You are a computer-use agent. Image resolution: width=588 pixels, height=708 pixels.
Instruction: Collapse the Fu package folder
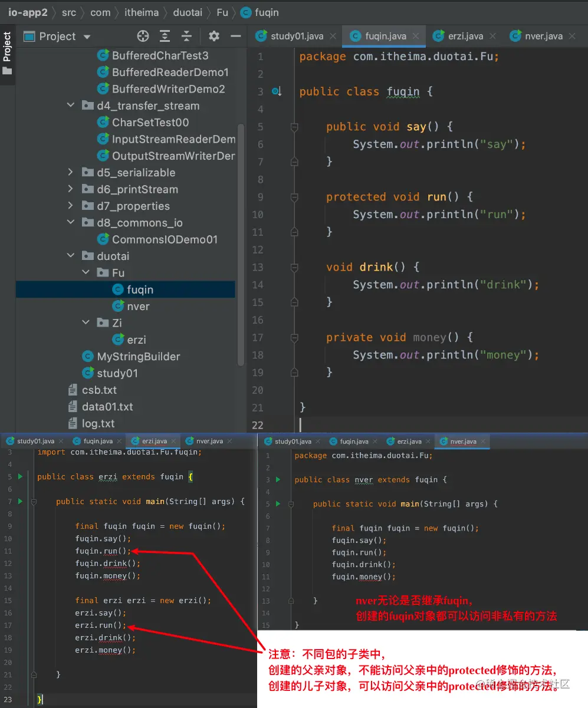tap(86, 273)
